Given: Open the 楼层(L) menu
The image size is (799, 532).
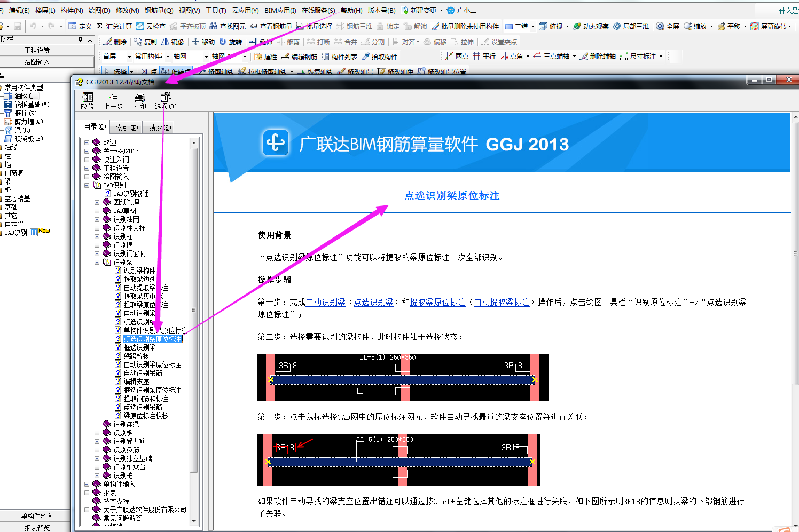Looking at the screenshot, I should click(45, 10).
